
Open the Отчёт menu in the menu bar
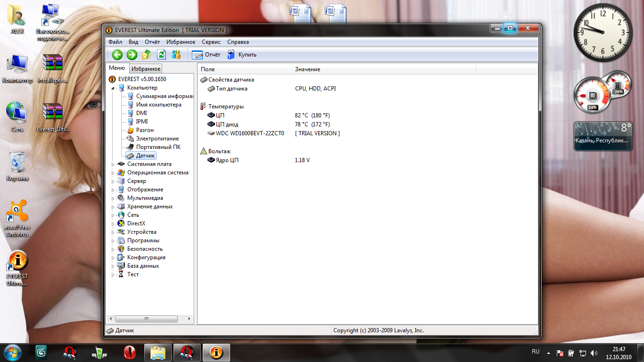152,42
